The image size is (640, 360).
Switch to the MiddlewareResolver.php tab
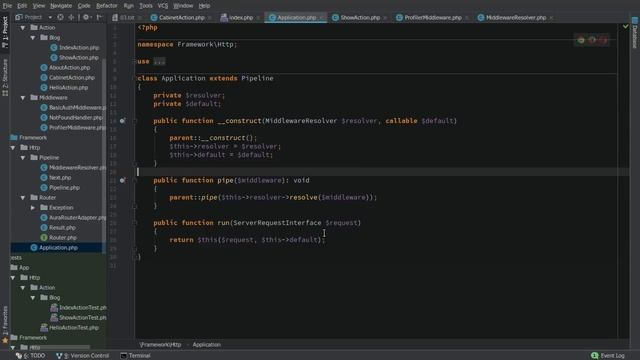click(x=512, y=18)
